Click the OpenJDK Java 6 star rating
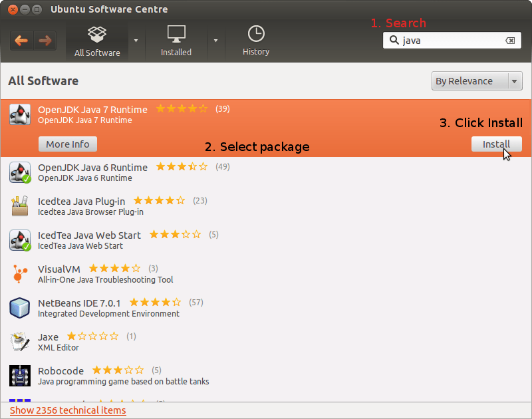Image resolution: width=532 pixels, height=419 pixels. pos(182,166)
